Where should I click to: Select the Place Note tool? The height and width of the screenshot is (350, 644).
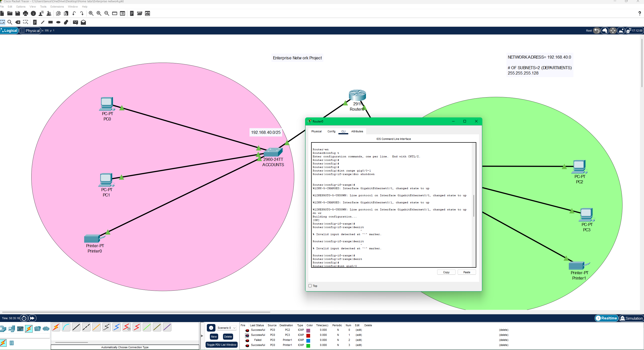35,22
